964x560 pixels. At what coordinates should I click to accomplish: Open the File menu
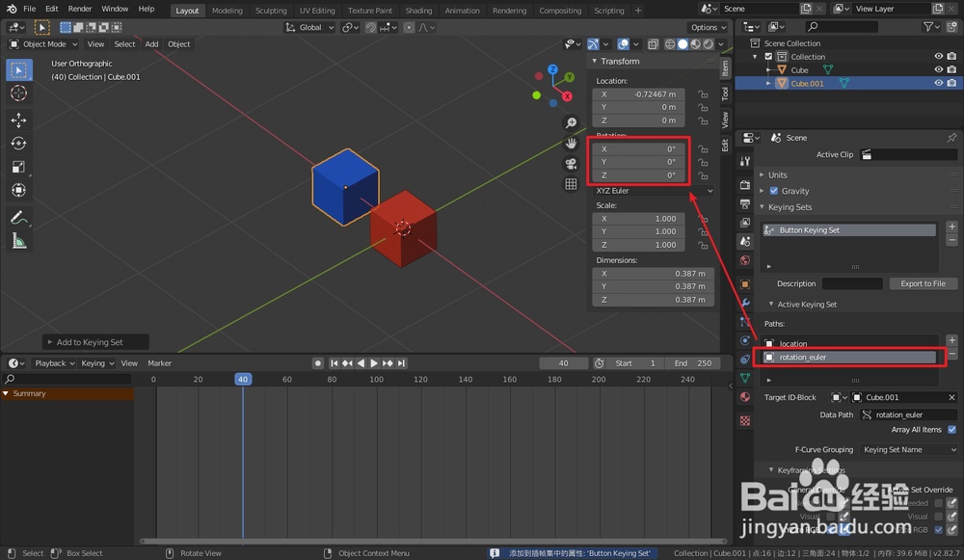[x=29, y=10]
